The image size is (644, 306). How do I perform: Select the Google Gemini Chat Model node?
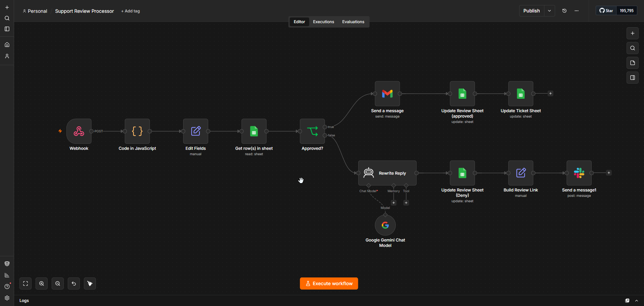pos(385,225)
